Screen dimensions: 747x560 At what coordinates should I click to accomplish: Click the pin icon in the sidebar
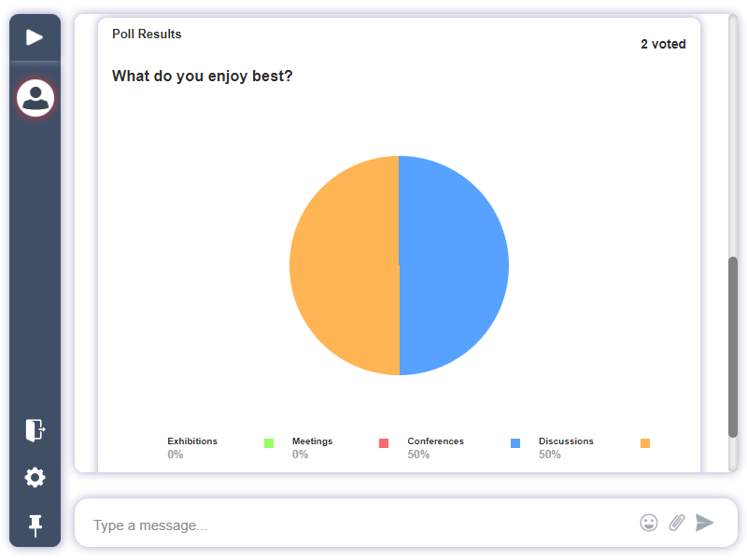[35, 525]
